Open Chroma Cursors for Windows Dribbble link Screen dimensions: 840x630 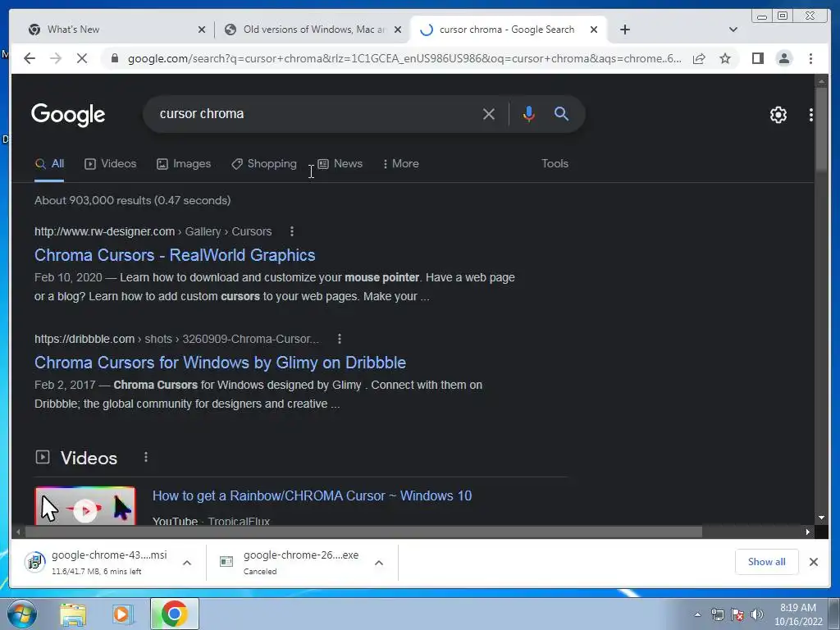(220, 363)
